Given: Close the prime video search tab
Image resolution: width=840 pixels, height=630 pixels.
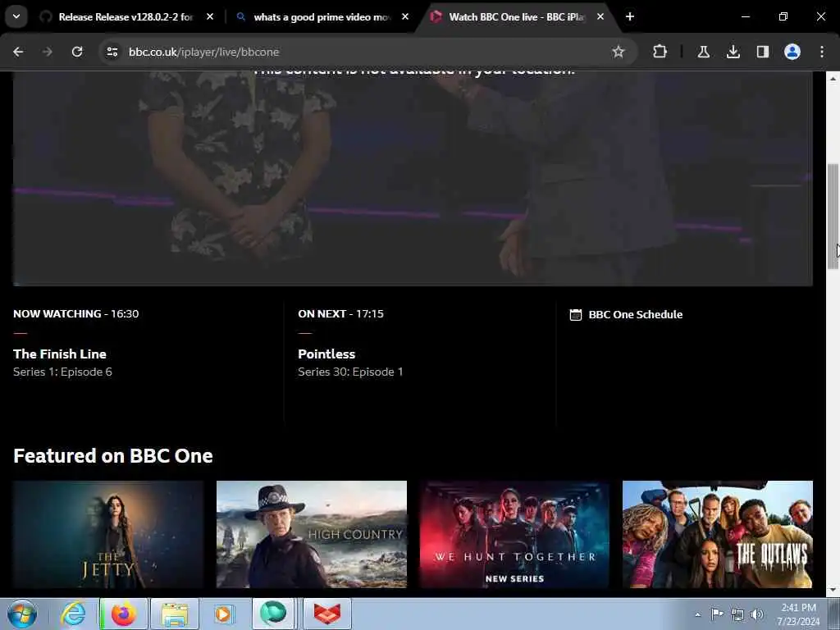Looking at the screenshot, I should coord(405,16).
